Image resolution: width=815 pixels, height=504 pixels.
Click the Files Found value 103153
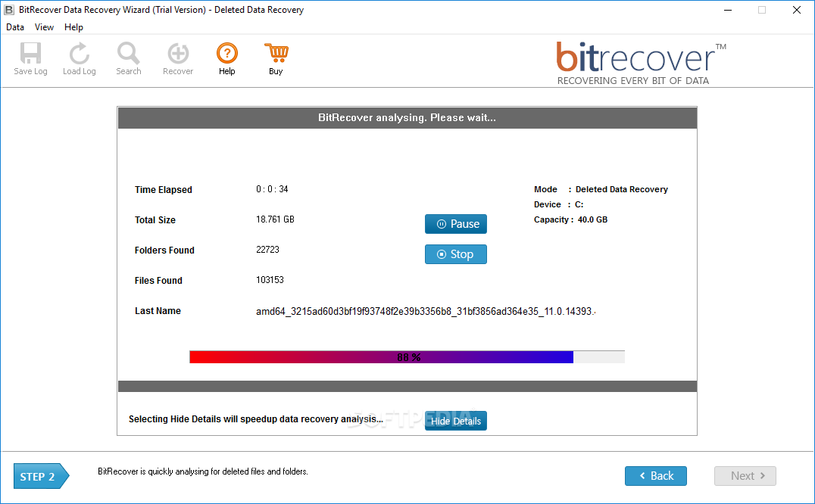270,280
